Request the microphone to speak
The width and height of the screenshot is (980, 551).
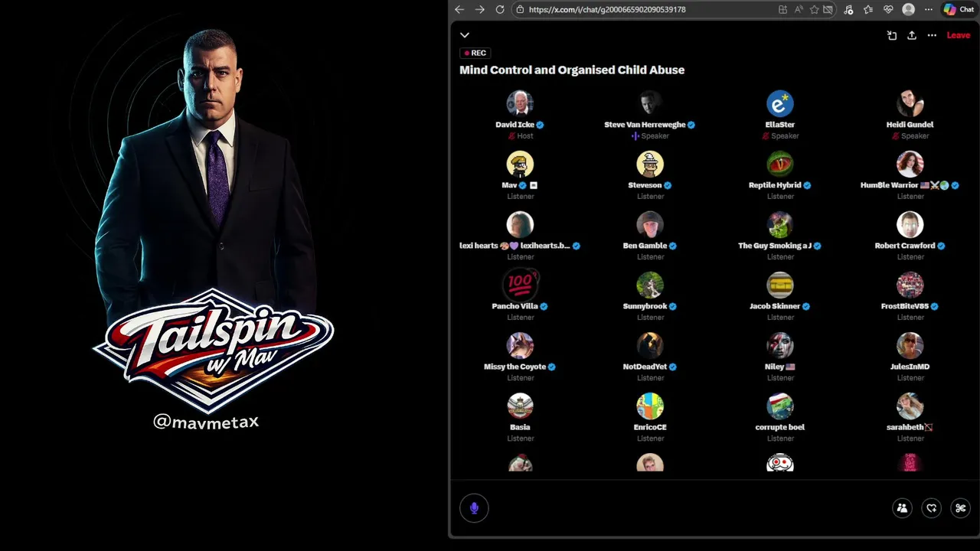[x=474, y=508]
